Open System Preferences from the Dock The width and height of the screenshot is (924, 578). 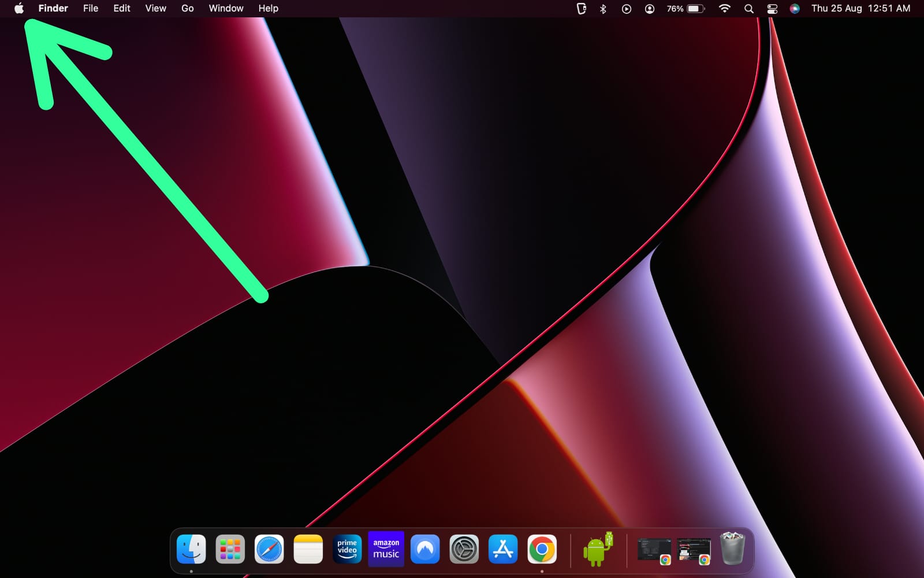pyautogui.click(x=464, y=550)
